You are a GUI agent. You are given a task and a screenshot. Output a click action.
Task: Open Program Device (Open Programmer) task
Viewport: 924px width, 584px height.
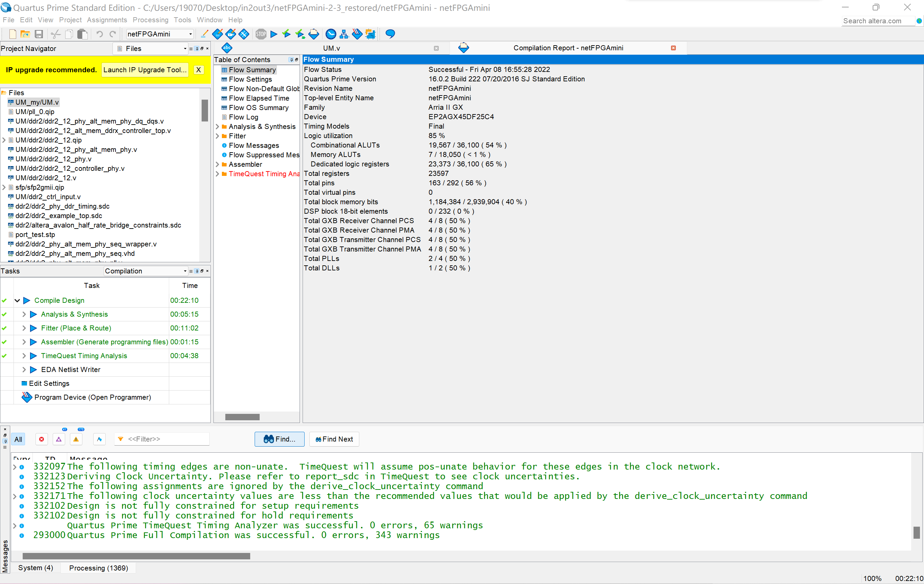click(93, 397)
